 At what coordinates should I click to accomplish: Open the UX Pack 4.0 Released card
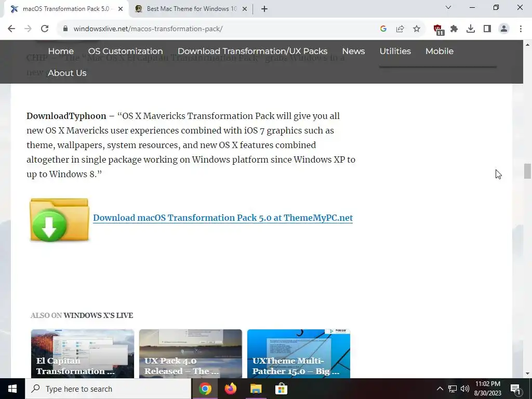click(190, 353)
